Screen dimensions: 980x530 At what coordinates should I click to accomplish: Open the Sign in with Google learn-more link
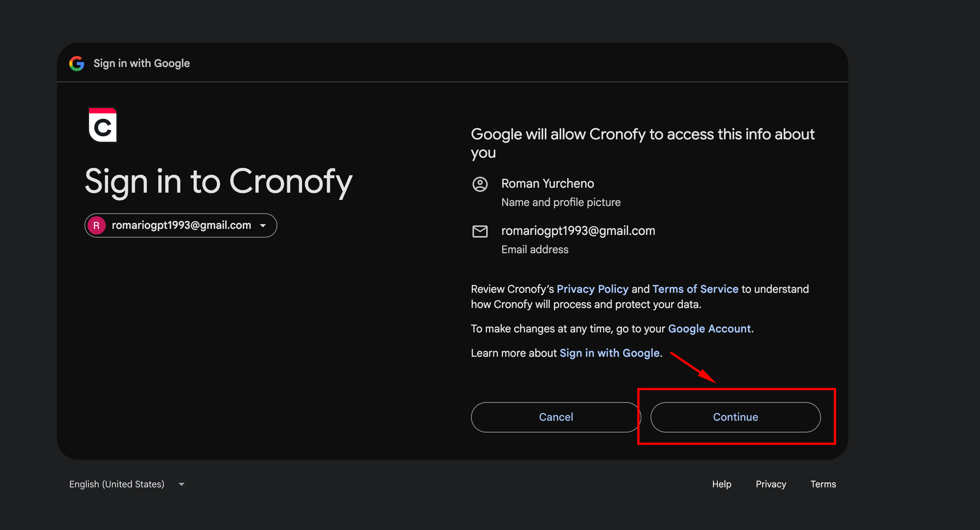point(609,353)
